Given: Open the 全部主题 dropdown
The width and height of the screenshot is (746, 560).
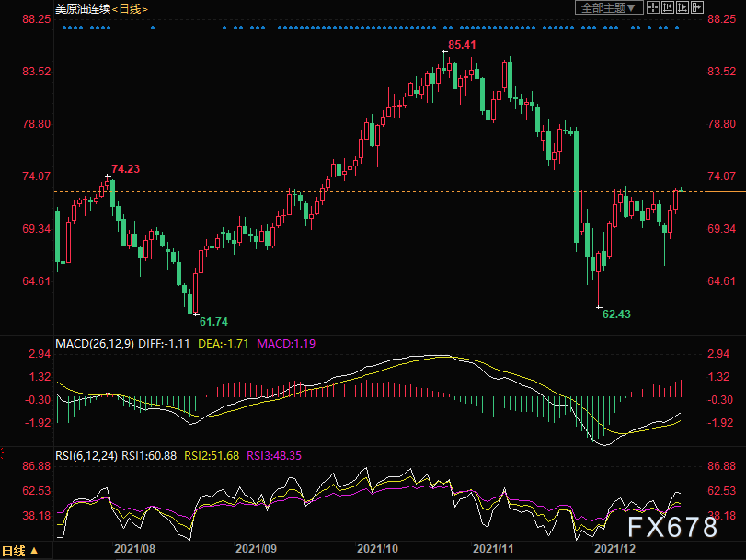Looking at the screenshot, I should point(609,7).
